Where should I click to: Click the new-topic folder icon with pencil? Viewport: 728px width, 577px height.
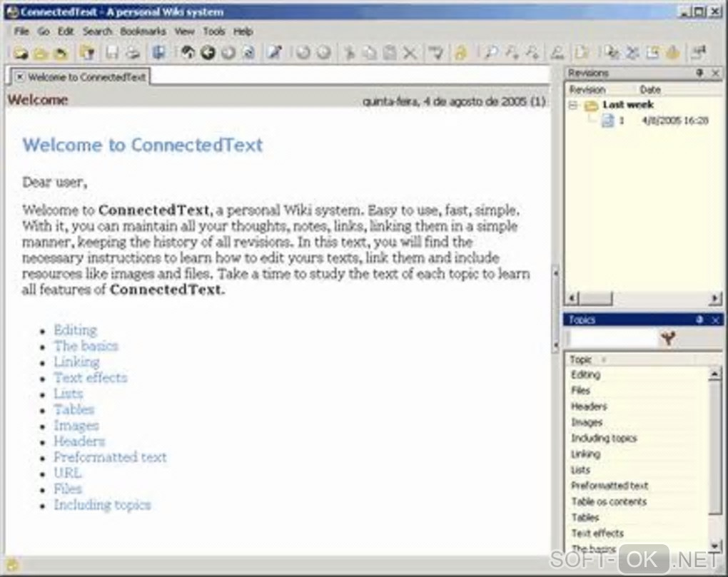pyautogui.click(x=87, y=53)
